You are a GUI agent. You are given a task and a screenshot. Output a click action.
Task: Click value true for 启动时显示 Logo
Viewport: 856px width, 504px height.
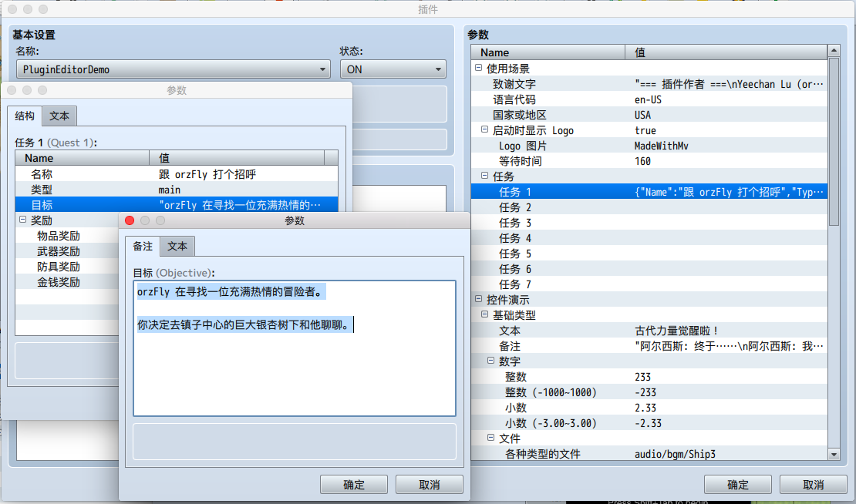(x=645, y=130)
